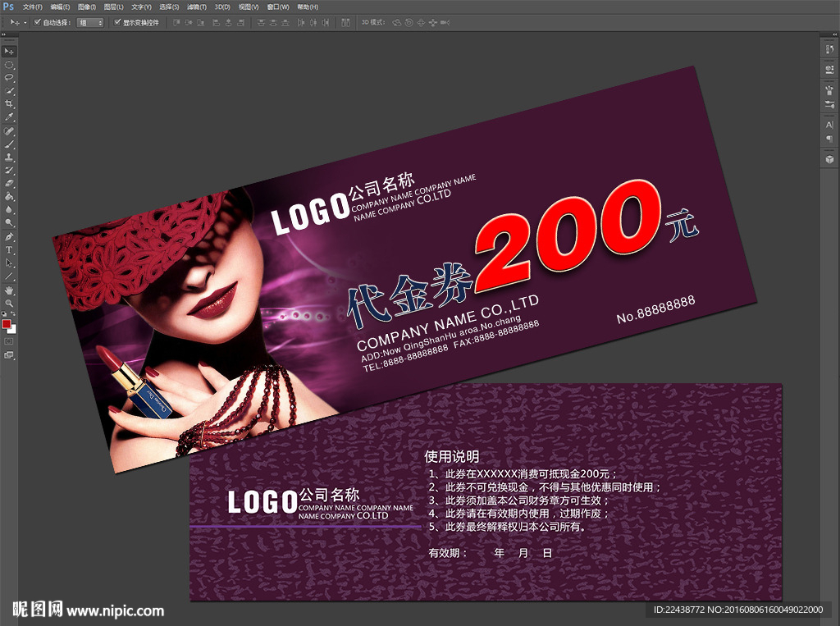Open the Move tool preset picker arrow
840x626 pixels.
tap(25, 23)
